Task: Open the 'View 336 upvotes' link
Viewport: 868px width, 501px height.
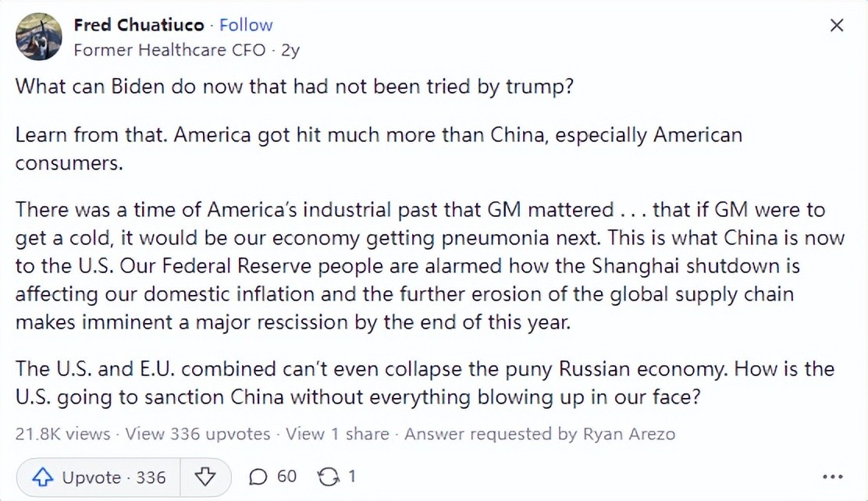Action: pyautogui.click(x=197, y=434)
